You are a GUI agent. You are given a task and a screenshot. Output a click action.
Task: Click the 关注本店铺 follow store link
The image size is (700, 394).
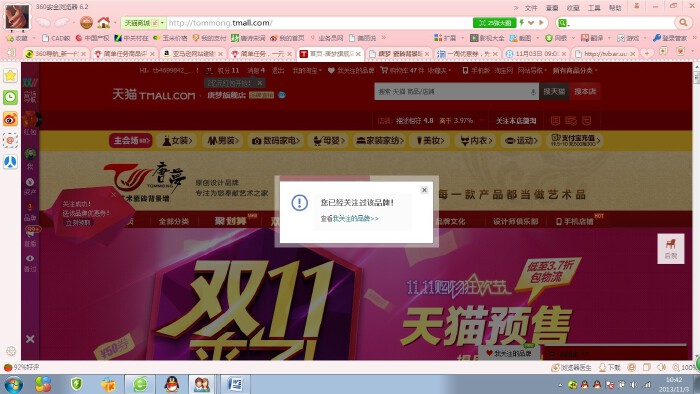(516, 120)
